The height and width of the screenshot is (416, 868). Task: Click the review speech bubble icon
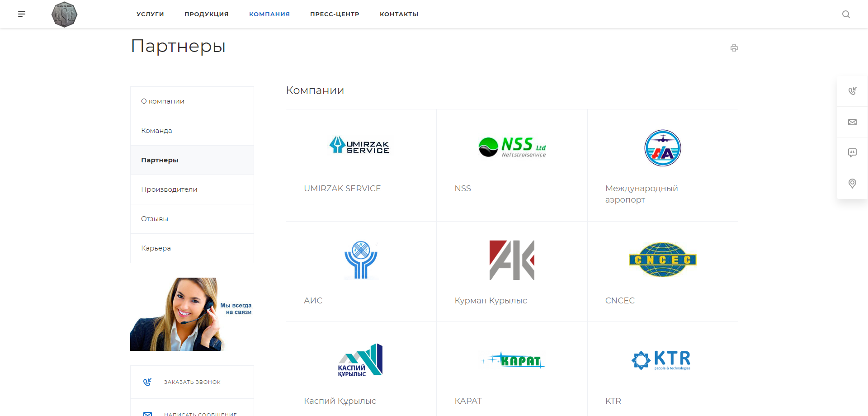pos(852,153)
